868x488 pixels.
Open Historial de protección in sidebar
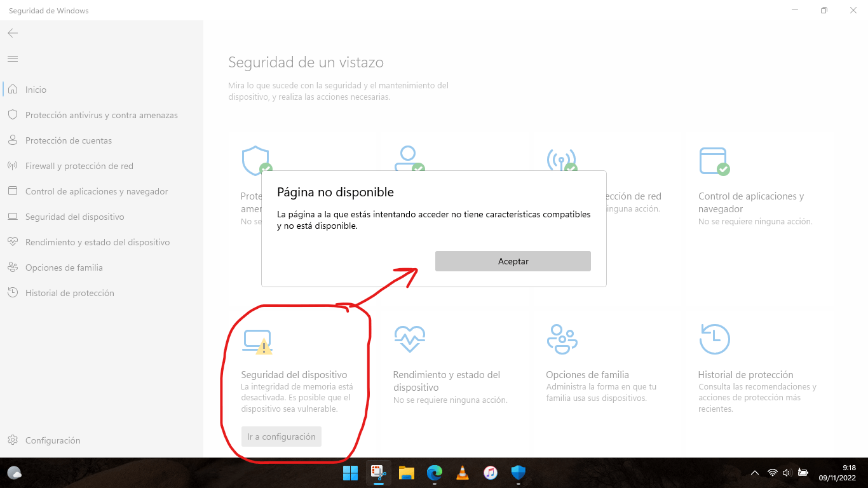tap(102, 293)
